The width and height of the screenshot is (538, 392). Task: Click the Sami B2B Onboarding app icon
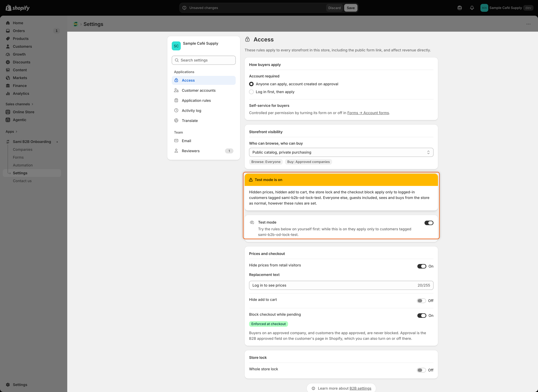[x=8, y=142]
